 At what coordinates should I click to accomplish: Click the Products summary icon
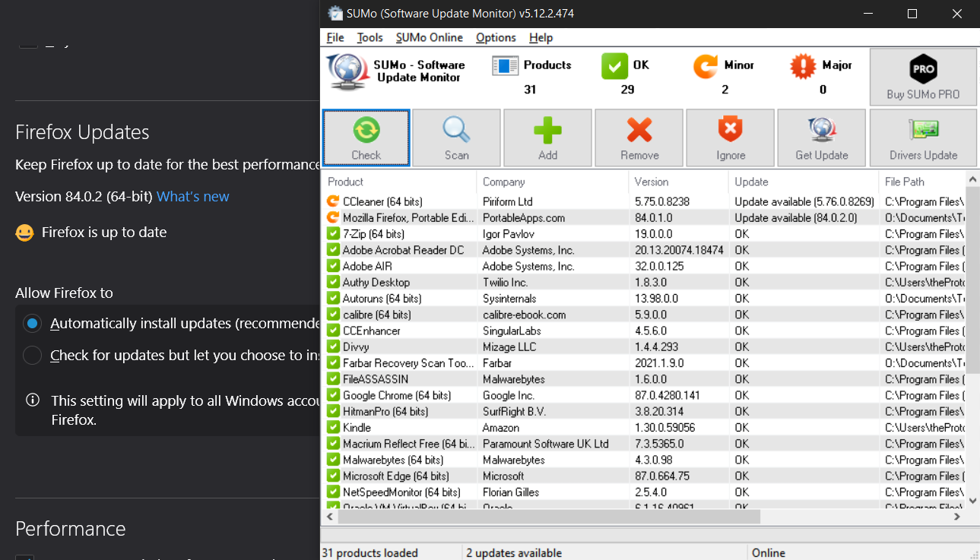click(505, 65)
